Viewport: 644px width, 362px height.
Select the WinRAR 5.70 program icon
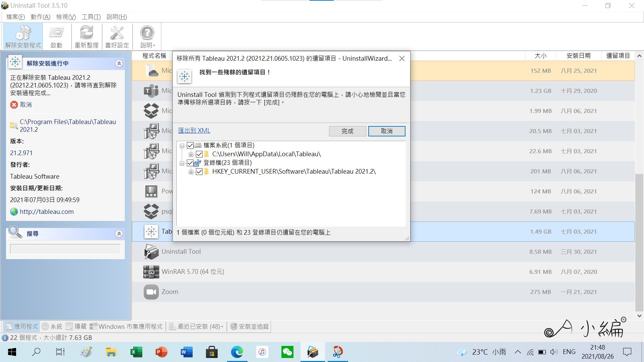pyautogui.click(x=151, y=272)
